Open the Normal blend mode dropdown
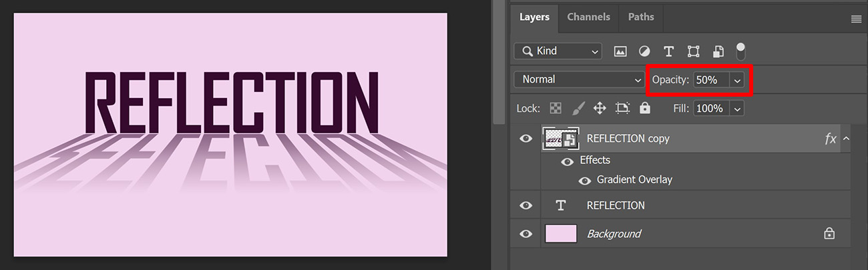 pyautogui.click(x=579, y=79)
